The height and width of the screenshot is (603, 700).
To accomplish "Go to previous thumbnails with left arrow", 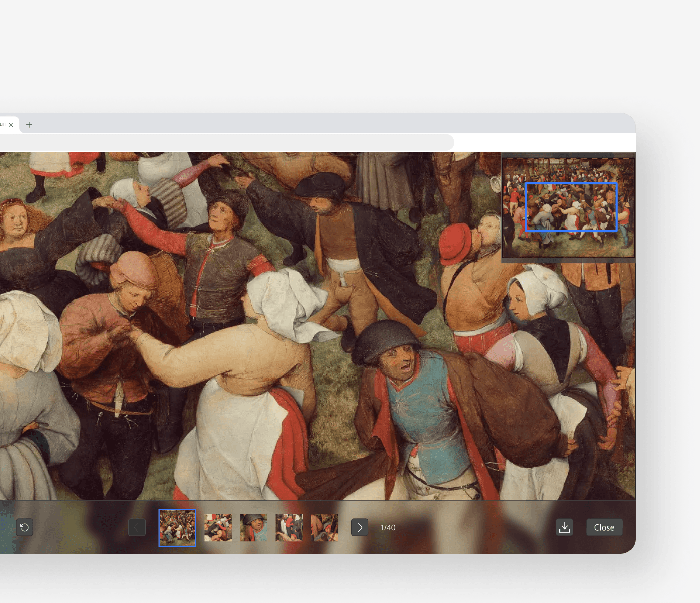I will 137,527.
